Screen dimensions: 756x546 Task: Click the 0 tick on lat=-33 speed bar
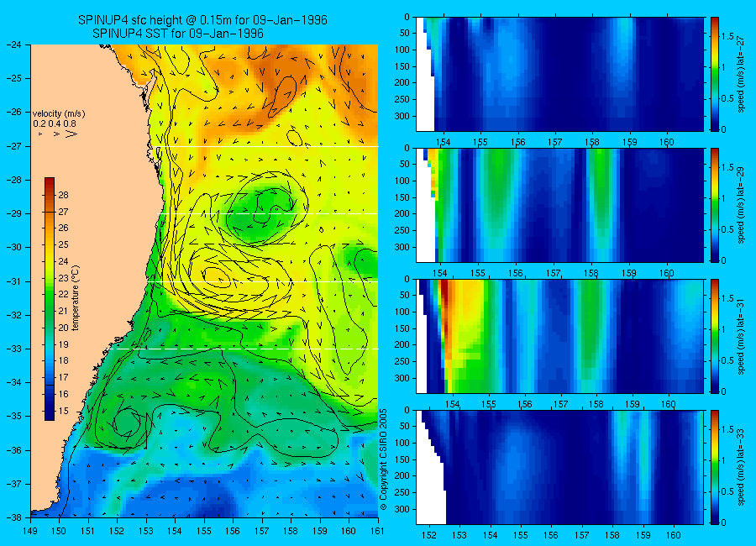[x=725, y=522]
